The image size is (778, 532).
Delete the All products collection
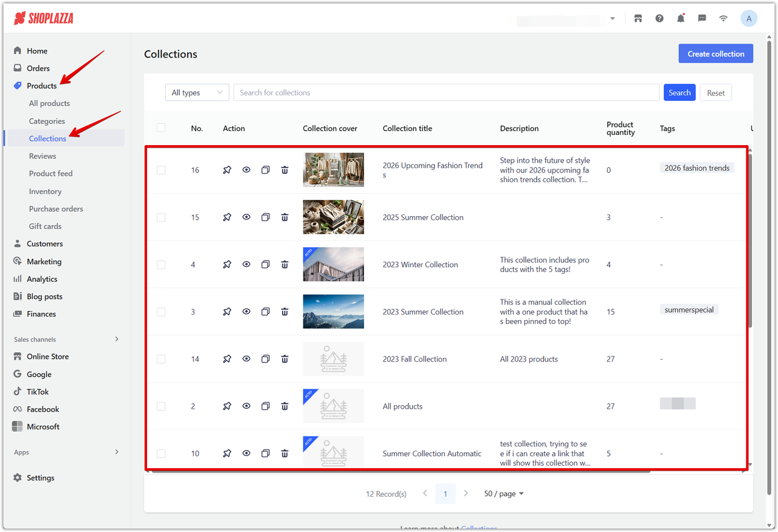(x=284, y=406)
